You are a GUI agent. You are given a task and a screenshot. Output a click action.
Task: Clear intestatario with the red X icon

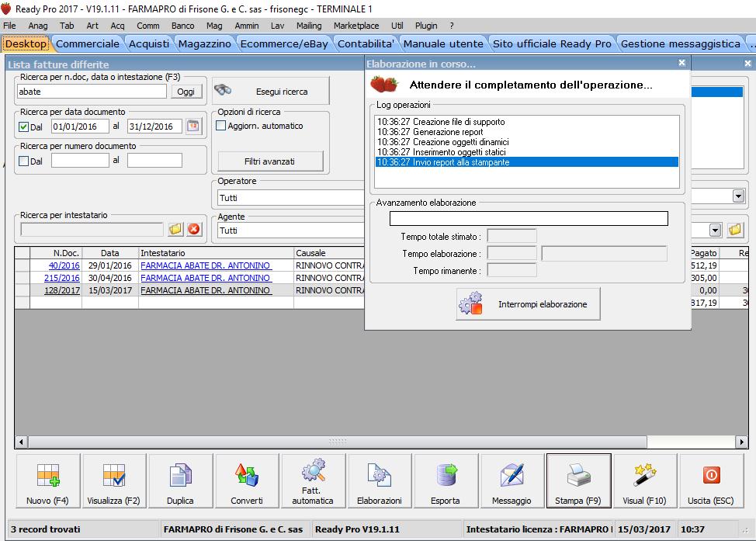point(194,229)
